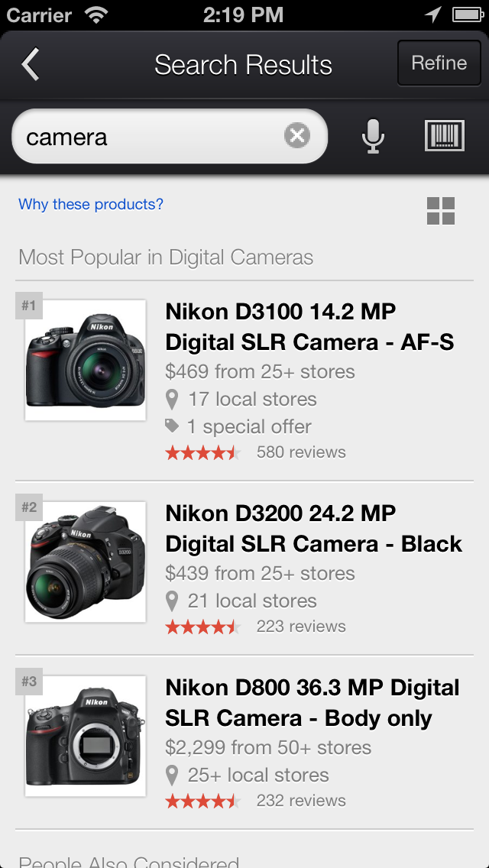This screenshot has height=868, width=489.
Task: Open the 'Why these products?' explanation
Action: tap(89, 204)
